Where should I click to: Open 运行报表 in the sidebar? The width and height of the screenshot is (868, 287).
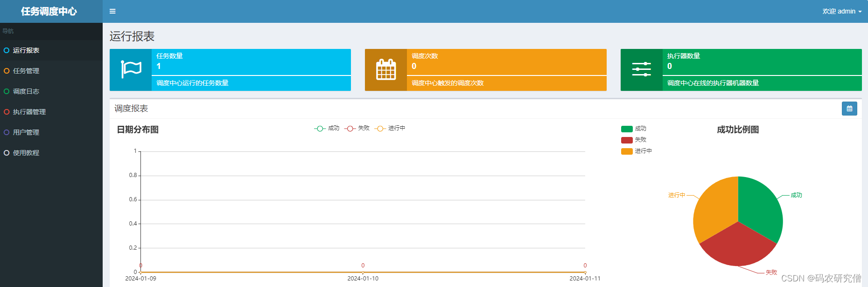click(x=51, y=50)
